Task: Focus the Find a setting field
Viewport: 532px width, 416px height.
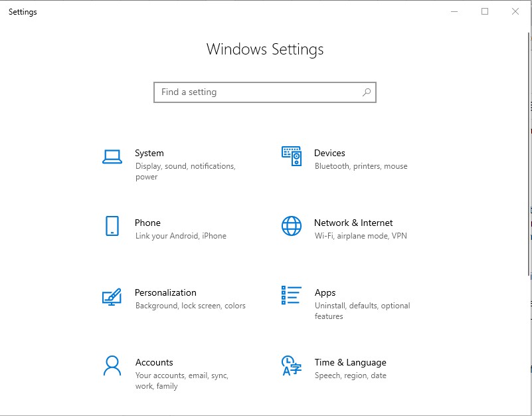Action: (x=265, y=92)
